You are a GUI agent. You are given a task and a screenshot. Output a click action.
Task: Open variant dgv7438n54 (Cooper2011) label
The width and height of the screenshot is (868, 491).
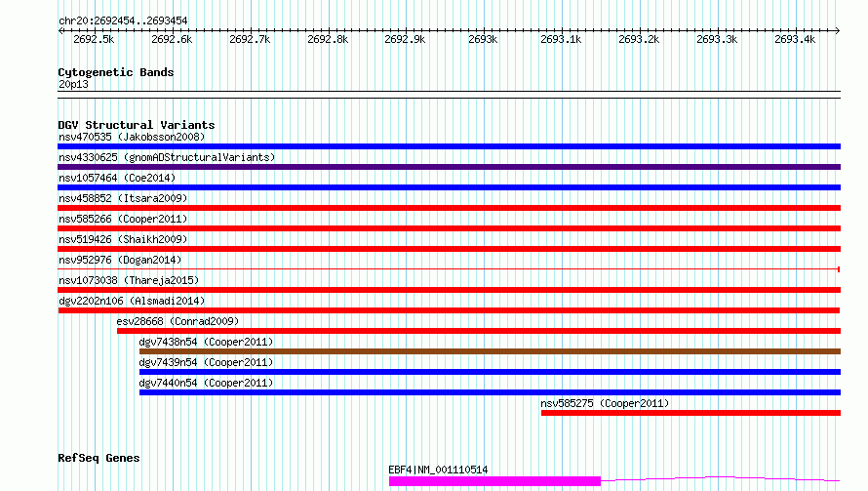(x=207, y=342)
